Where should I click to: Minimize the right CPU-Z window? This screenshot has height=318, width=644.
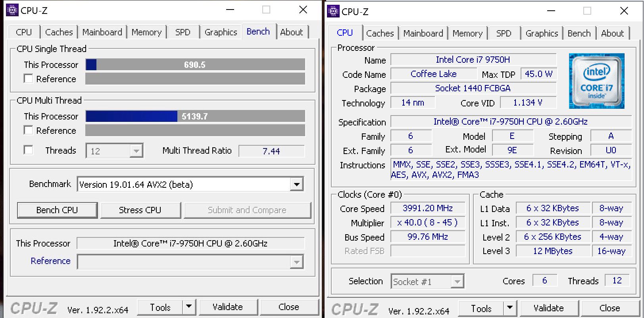point(551,11)
